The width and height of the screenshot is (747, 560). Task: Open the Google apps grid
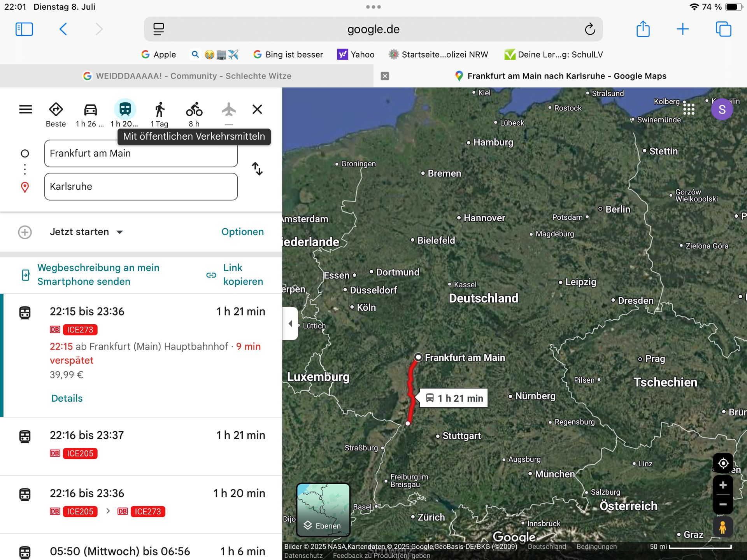[x=689, y=109]
